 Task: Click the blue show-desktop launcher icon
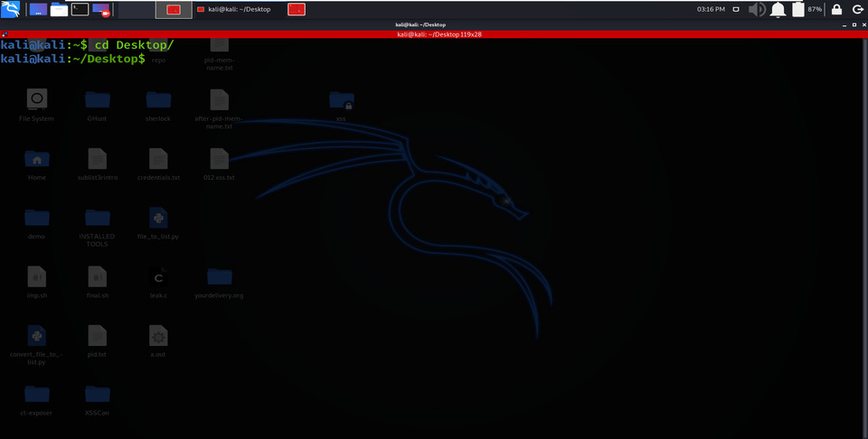38,9
